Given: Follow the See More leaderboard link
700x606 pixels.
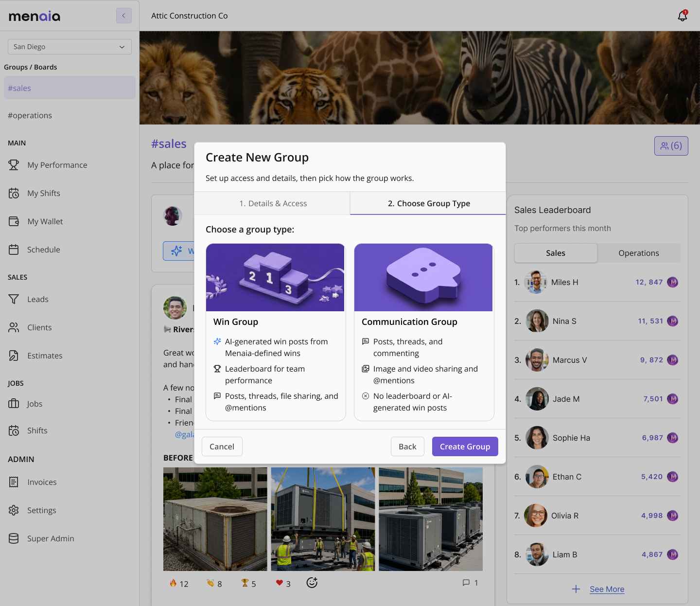Looking at the screenshot, I should pyautogui.click(x=607, y=589).
